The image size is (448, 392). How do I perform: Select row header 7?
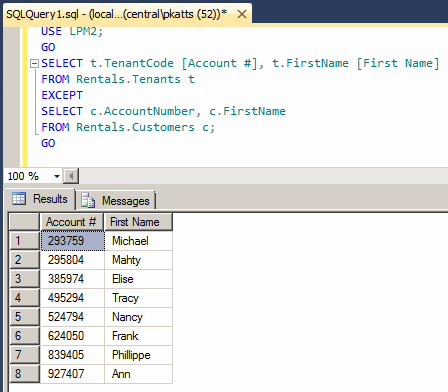click(24, 355)
